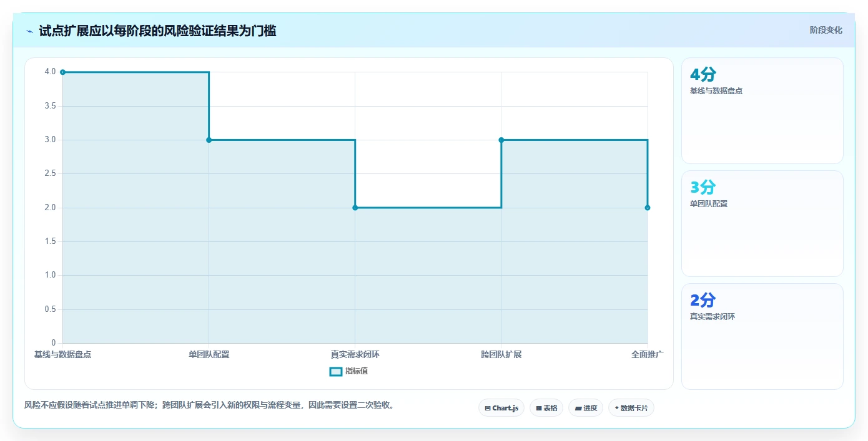Image resolution: width=868 pixels, height=441 pixels.
Task: Click the 单团队配置 data point at 3.0
Action: pyautogui.click(x=209, y=140)
